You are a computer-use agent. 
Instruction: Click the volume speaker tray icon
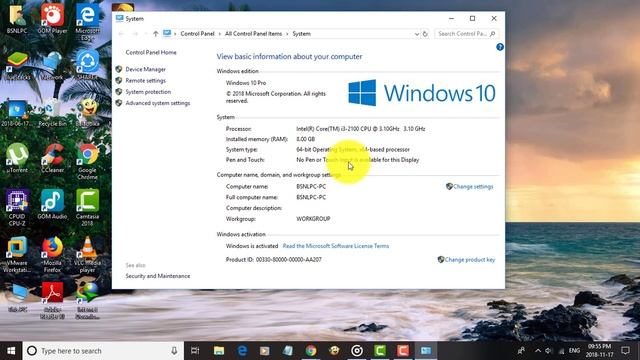(x=548, y=351)
